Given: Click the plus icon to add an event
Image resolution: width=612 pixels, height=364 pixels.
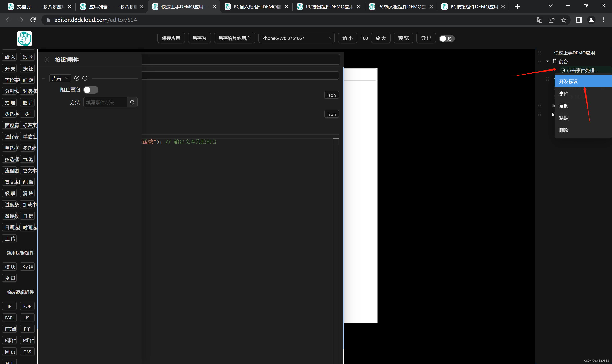Looking at the screenshot, I should pos(85,78).
